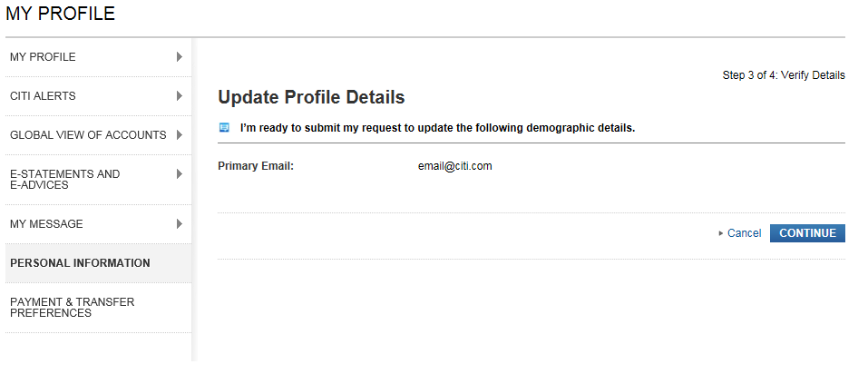This screenshot has width=868, height=374.
Task: Expand the Global View of Accounts arrow
Action: point(180,135)
